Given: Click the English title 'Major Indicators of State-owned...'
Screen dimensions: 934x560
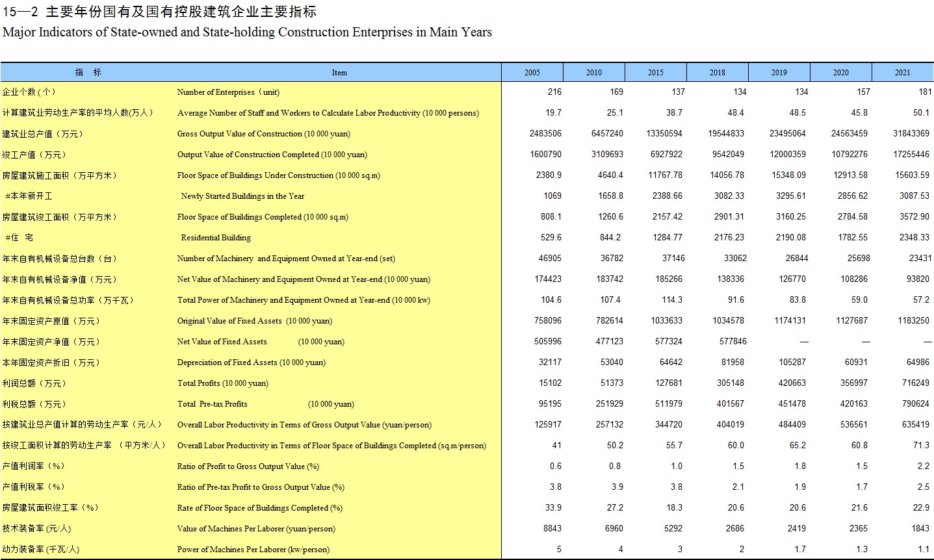Looking at the screenshot, I should pyautogui.click(x=247, y=32).
